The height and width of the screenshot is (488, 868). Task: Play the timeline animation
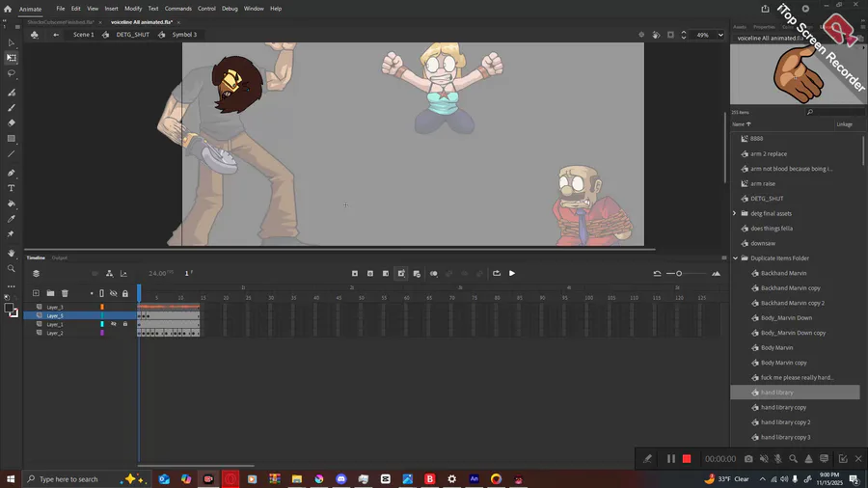pyautogui.click(x=512, y=273)
